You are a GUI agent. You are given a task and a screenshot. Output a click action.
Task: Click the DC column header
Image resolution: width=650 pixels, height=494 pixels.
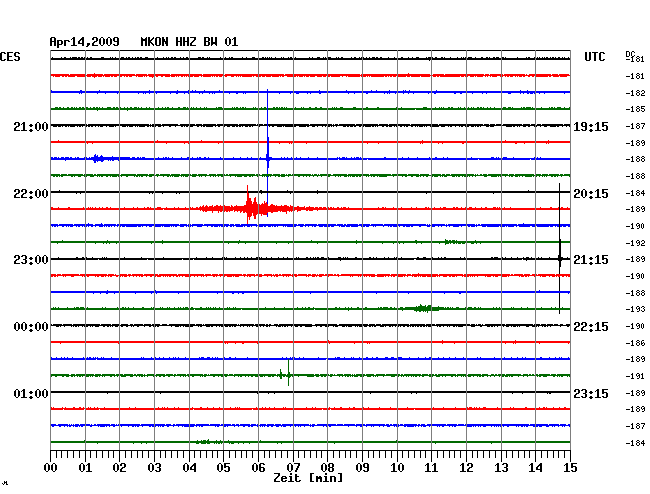630,54
